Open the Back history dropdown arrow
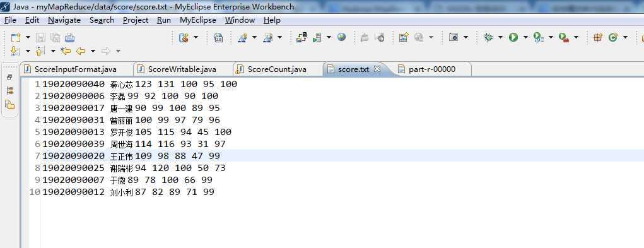The image size is (644, 248). 93,51
